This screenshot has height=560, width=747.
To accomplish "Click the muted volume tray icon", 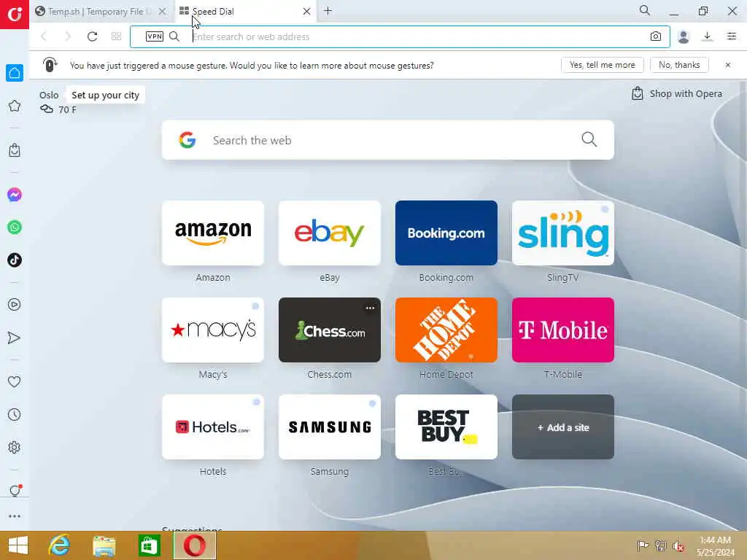I will (678, 546).
